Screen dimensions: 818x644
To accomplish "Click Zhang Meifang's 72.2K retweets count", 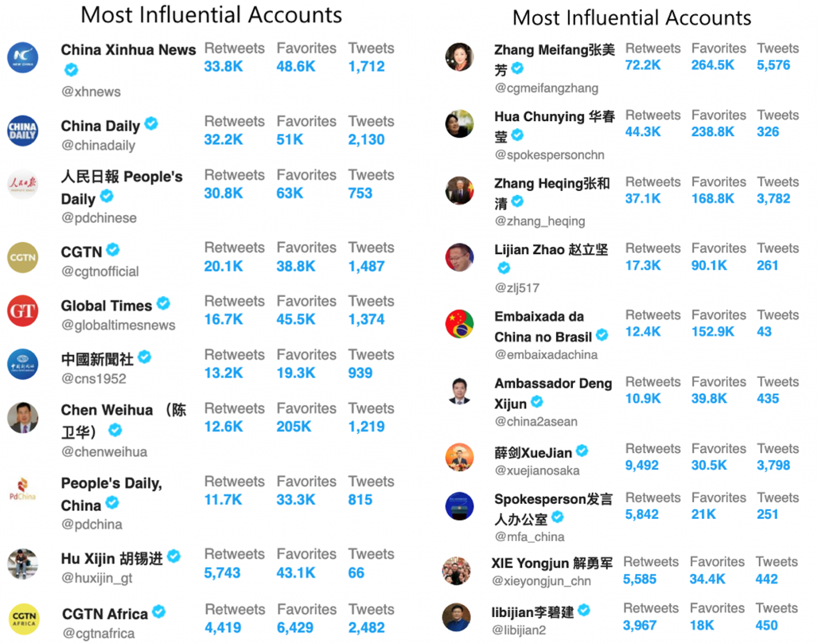I will coord(643,65).
